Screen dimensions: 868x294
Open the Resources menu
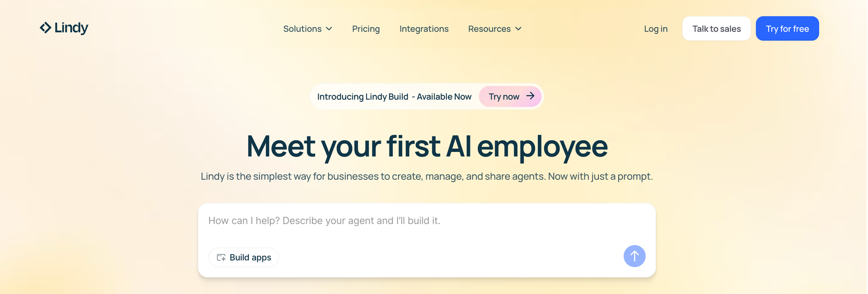tap(489, 29)
